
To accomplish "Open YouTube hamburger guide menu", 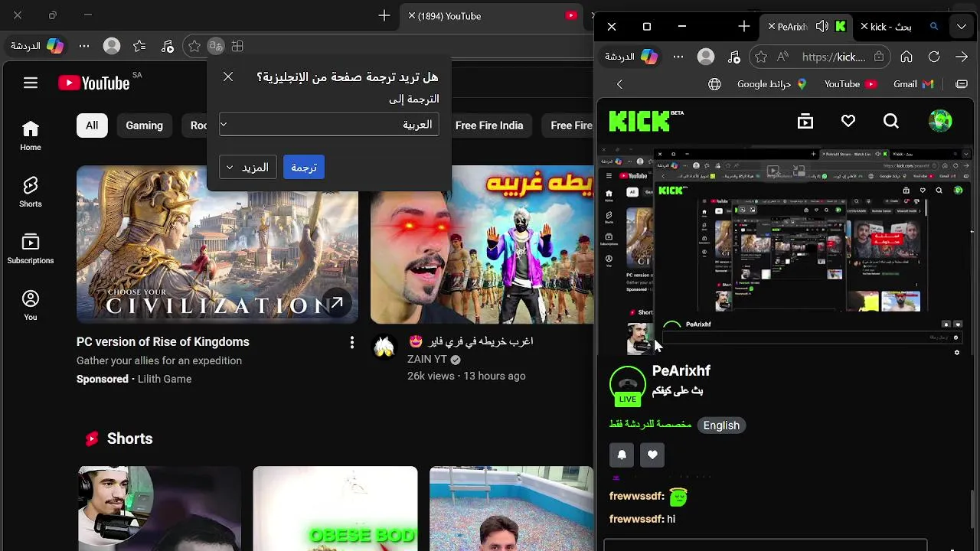I will pos(31,83).
